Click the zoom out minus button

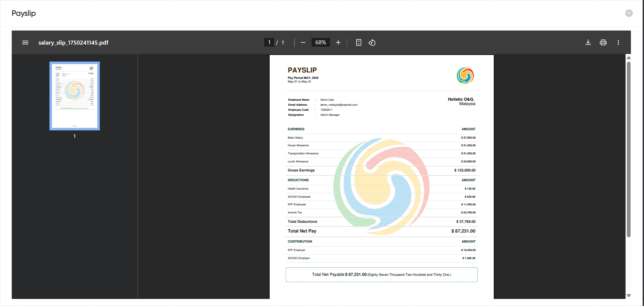pos(303,43)
